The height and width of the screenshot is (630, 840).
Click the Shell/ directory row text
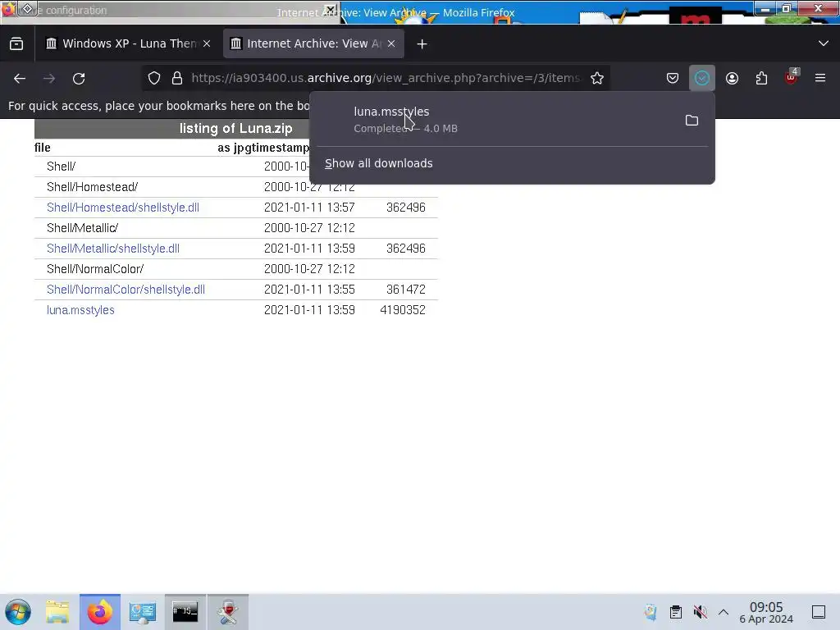(x=61, y=167)
